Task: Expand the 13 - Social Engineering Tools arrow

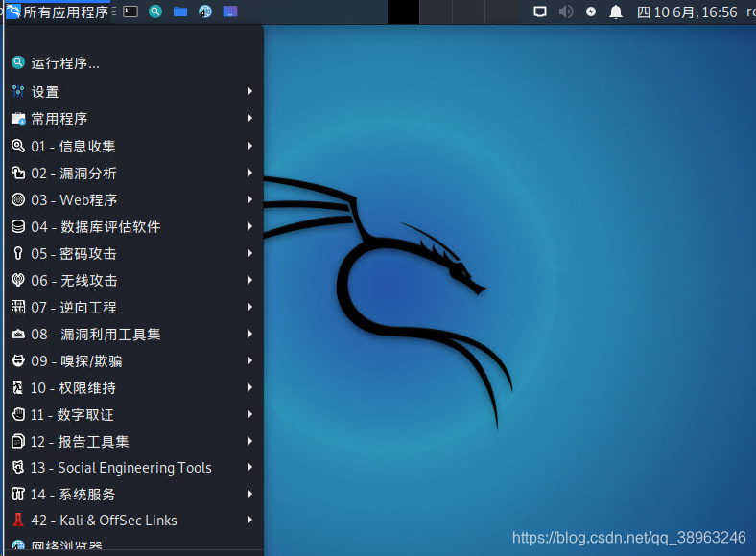Action: pyautogui.click(x=249, y=467)
